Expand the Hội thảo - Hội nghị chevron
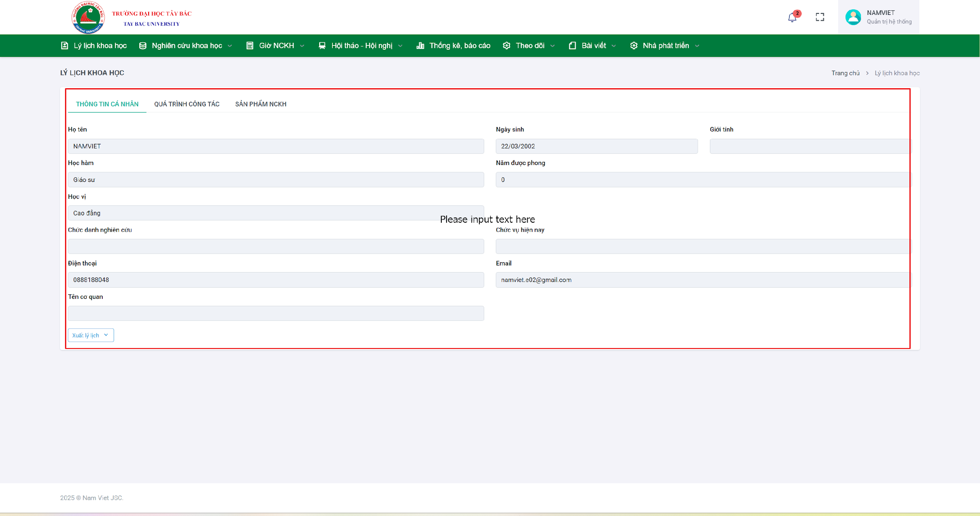This screenshot has height=516, width=980. tap(400, 46)
